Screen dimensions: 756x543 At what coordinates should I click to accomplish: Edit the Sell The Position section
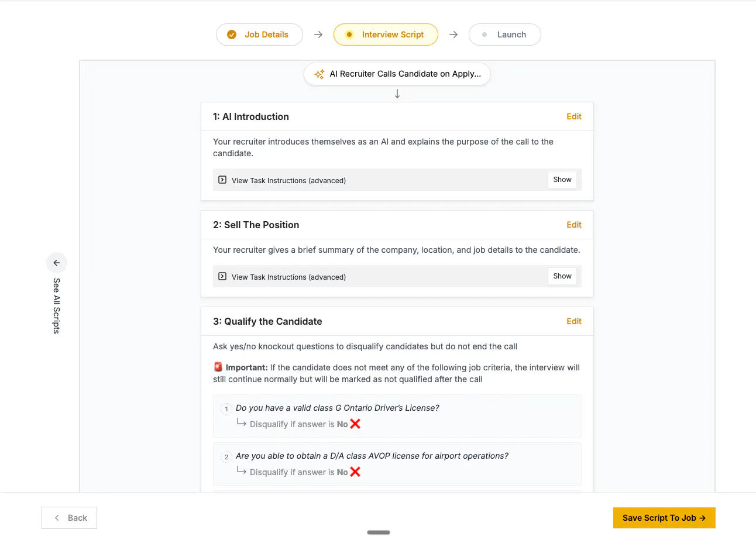[574, 225]
